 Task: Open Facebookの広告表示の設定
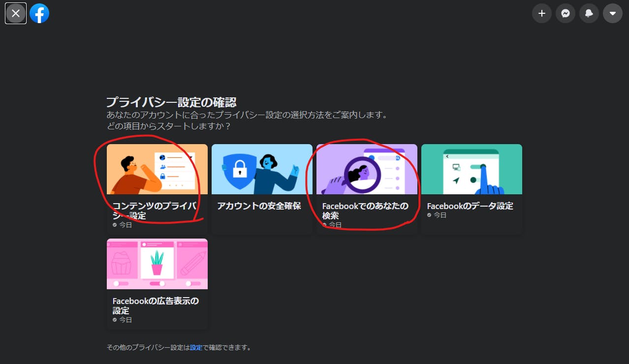157,305
